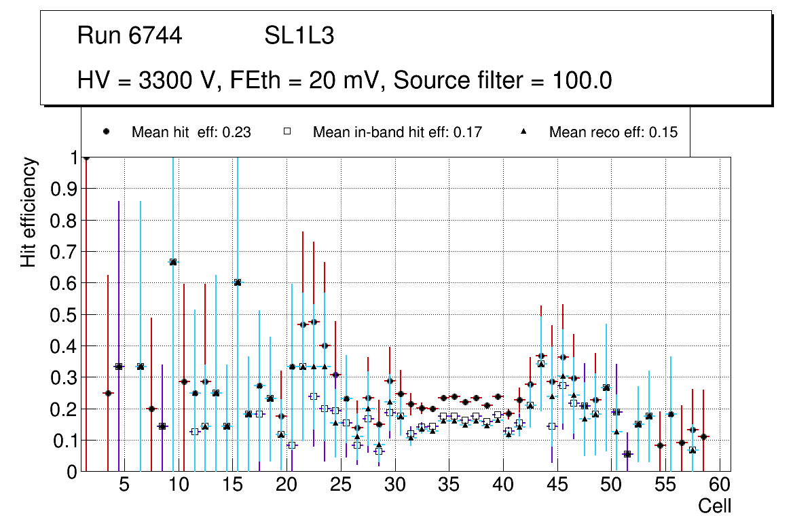The image size is (812, 524).
Task: Select the lowest marker near cell 52
Action: pos(627,454)
